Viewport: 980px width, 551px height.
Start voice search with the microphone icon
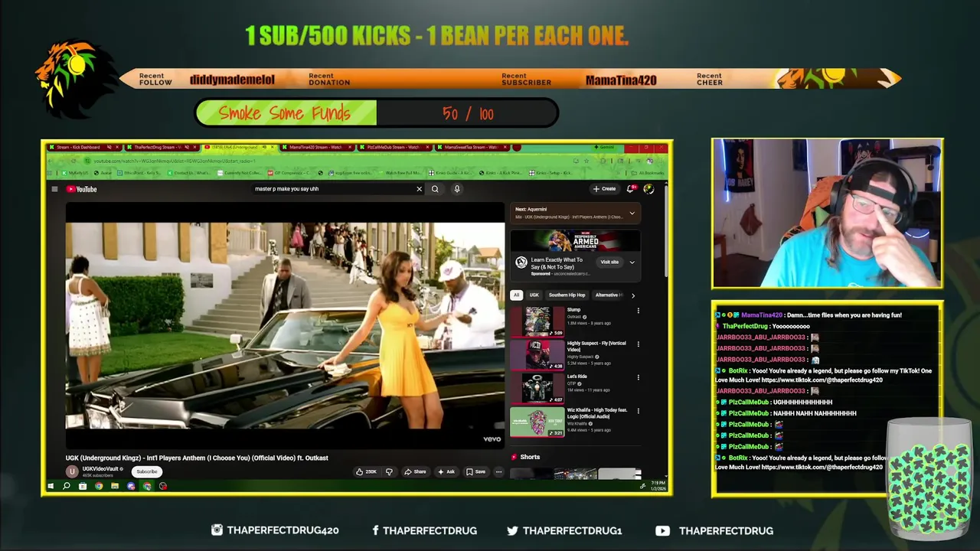pyautogui.click(x=457, y=189)
